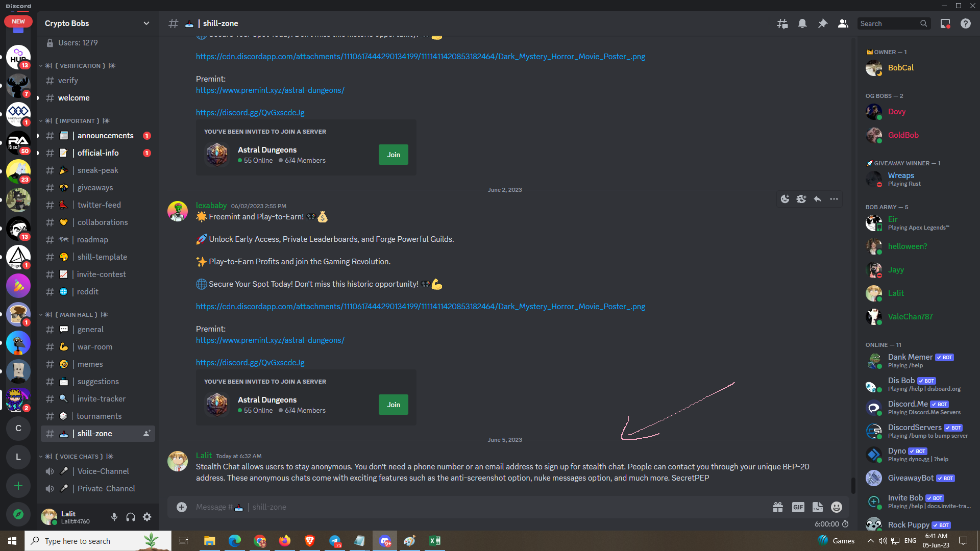Open Telegram from the taskbar
The image size is (980, 551).
point(335,541)
